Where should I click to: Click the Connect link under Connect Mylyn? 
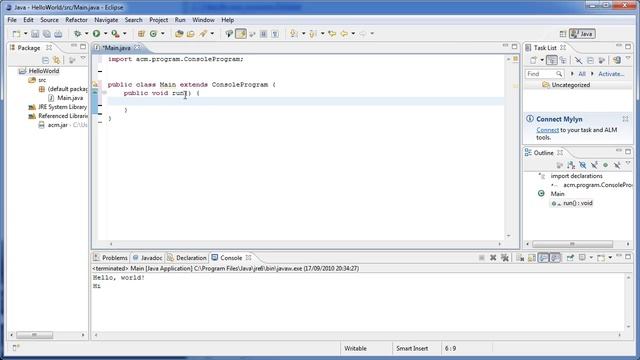point(547,130)
